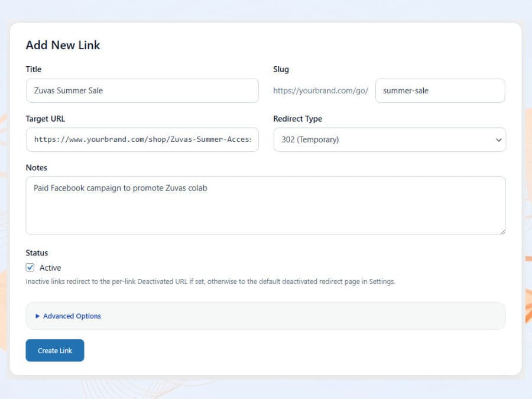This screenshot has width=532, height=399.
Task: Click the Target URL input field
Action: click(142, 140)
